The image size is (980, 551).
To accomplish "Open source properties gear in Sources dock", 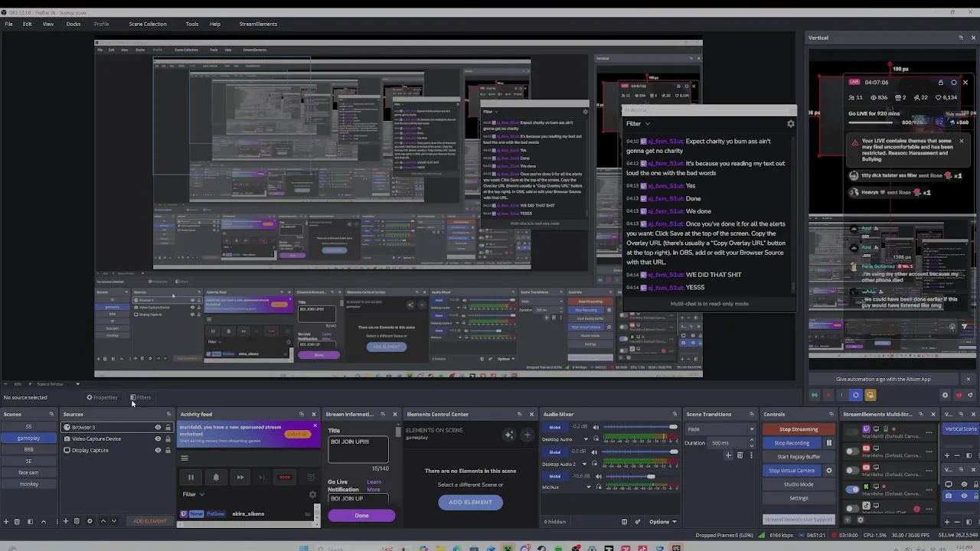I will [90, 521].
